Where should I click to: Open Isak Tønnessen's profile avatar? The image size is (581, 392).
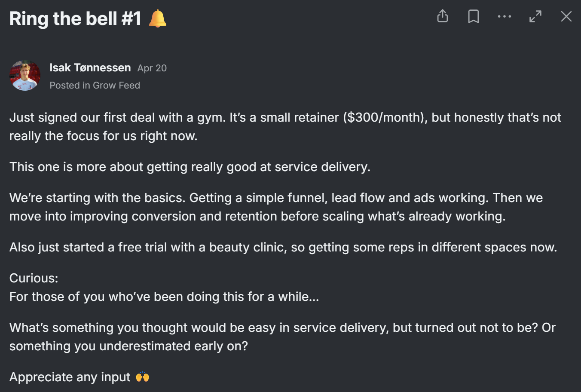(25, 75)
